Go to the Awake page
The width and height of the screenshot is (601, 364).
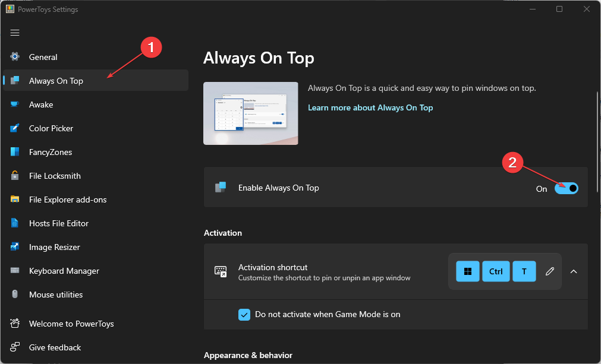[96, 104]
